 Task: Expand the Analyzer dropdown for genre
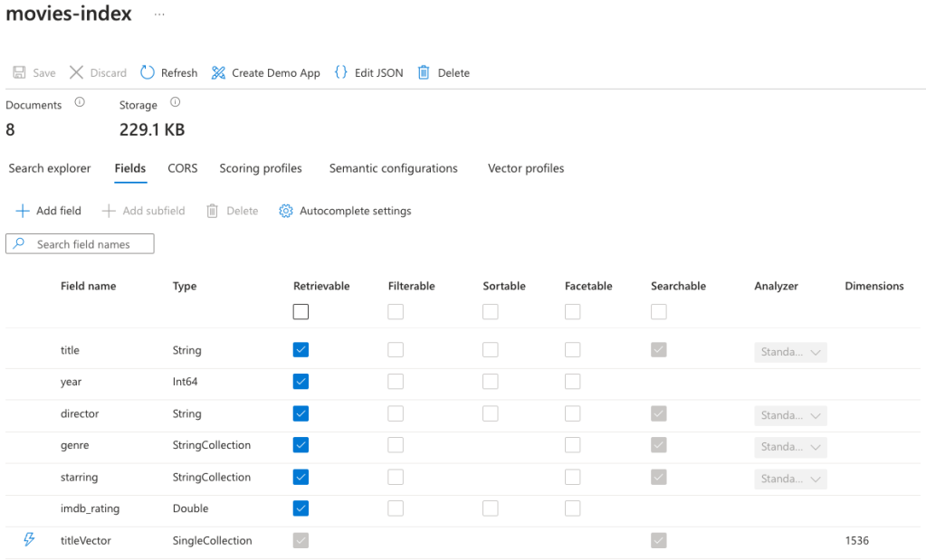(x=790, y=447)
